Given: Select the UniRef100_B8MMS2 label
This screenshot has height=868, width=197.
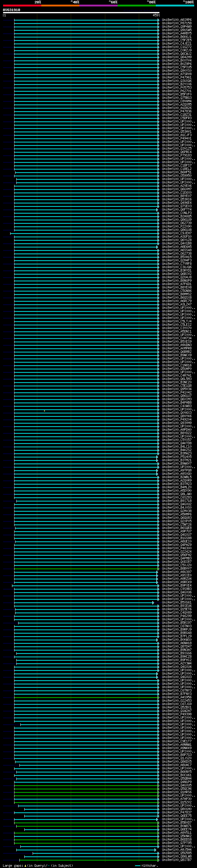Looking at the screenshot, I should (176, 294).
